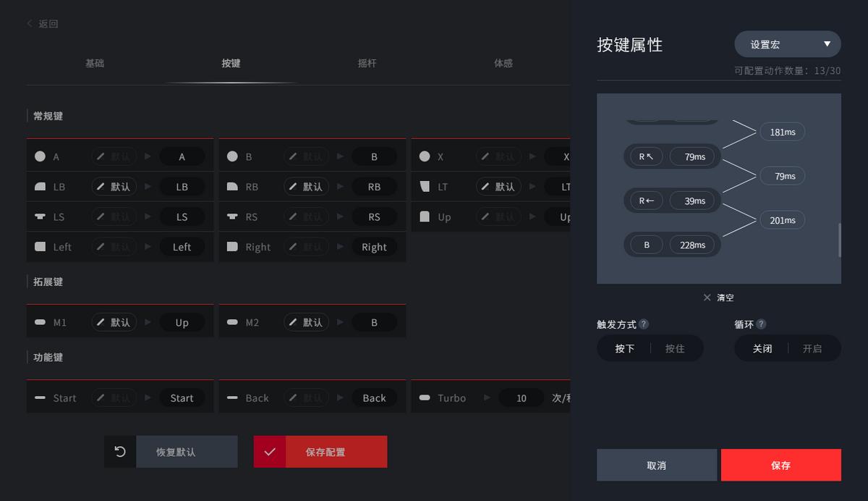Click the Turbo rate input field showing 10
The image size is (868, 501).
(x=521, y=397)
